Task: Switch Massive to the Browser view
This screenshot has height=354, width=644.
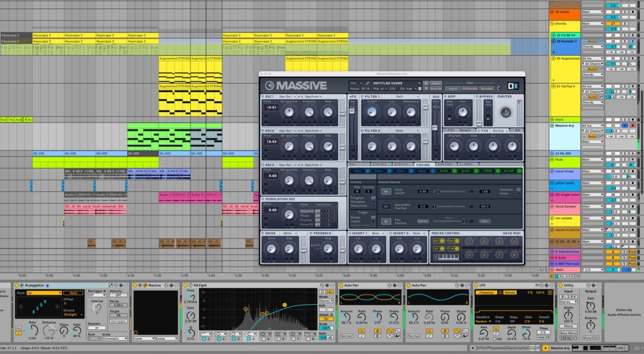Action: (487, 88)
